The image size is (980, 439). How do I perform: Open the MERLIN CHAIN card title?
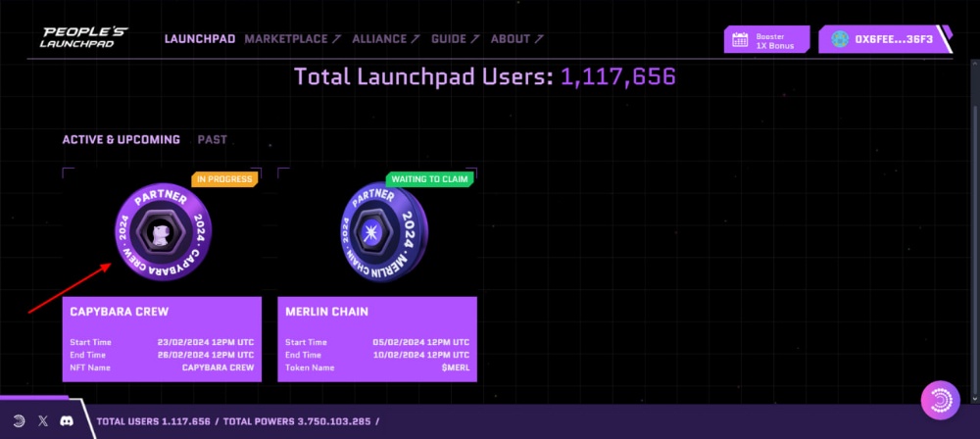coord(327,312)
